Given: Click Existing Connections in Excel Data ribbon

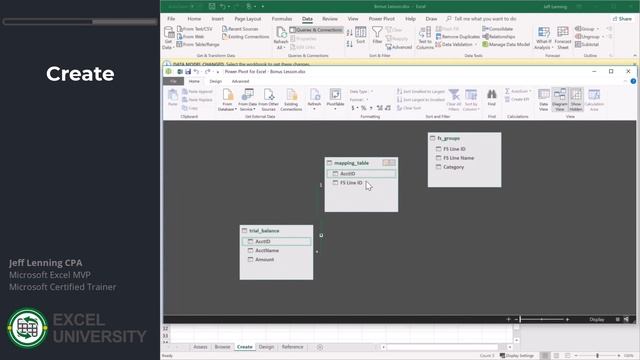Looking at the screenshot, I should point(245,37).
